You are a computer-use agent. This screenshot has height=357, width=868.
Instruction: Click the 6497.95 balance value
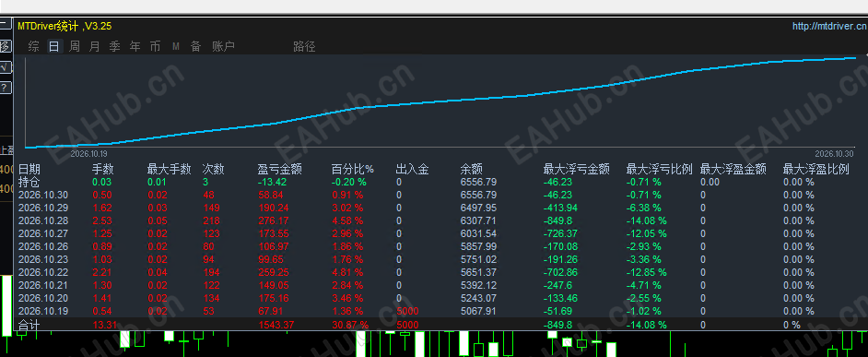coord(478,208)
